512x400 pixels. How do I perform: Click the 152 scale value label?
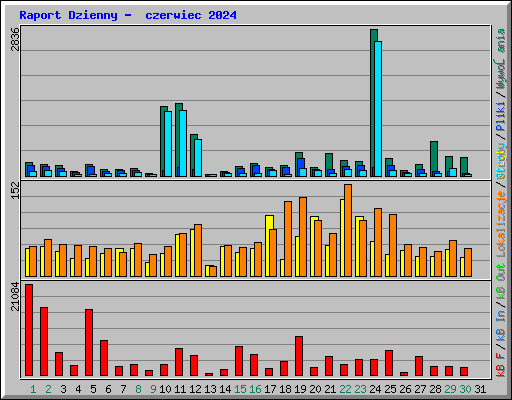click(x=15, y=190)
